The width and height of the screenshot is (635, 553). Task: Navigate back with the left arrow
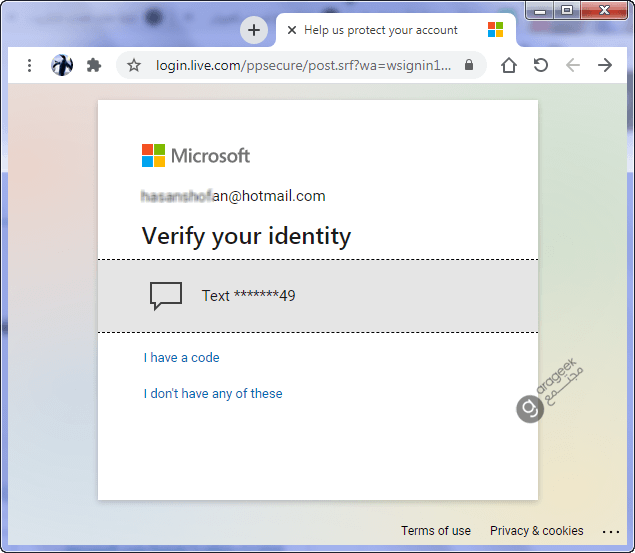[x=573, y=65]
